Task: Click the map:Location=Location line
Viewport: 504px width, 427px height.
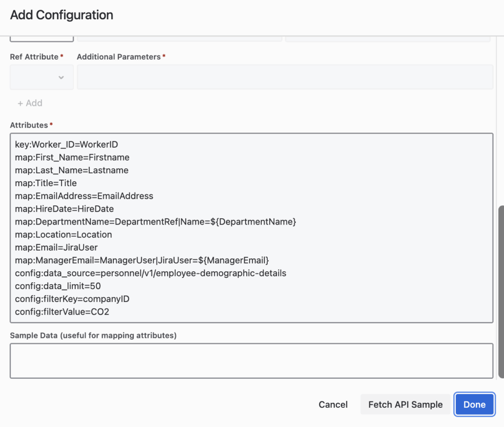Action: click(63, 234)
